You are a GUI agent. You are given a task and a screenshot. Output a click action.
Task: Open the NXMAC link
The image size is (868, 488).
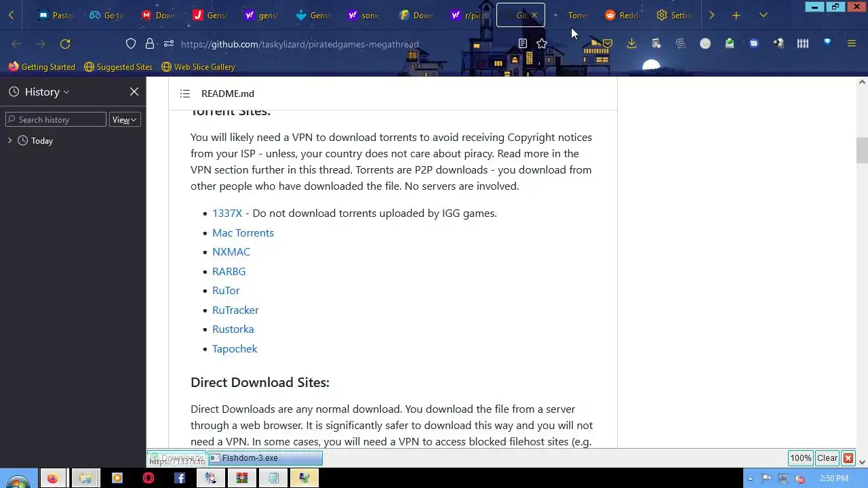(x=231, y=252)
